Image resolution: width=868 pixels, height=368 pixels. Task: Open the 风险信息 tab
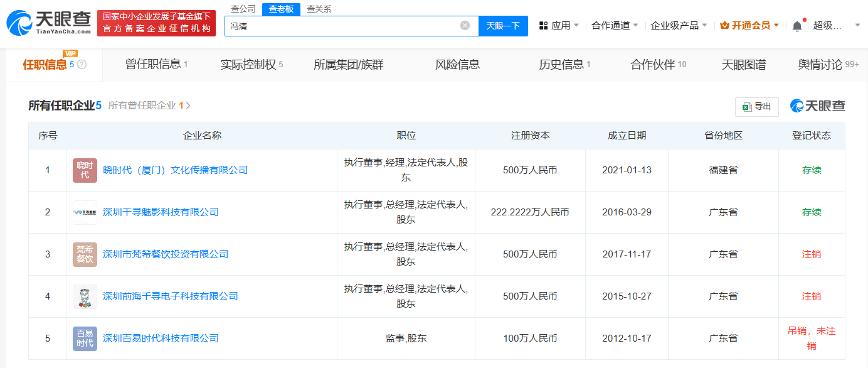point(457,65)
